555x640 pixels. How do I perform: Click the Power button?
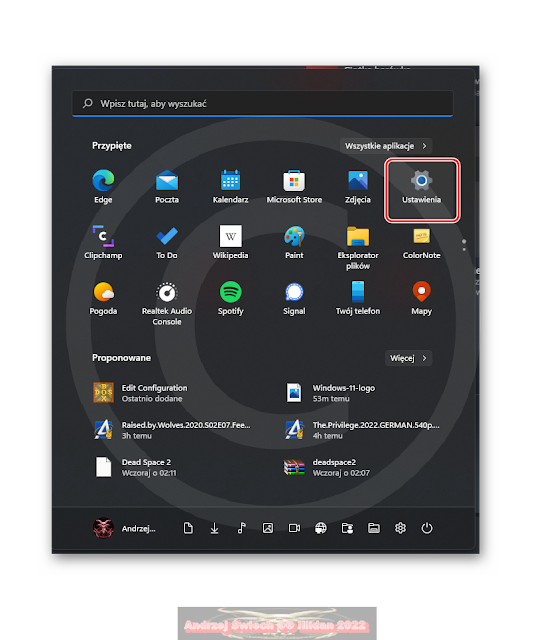pos(427,528)
